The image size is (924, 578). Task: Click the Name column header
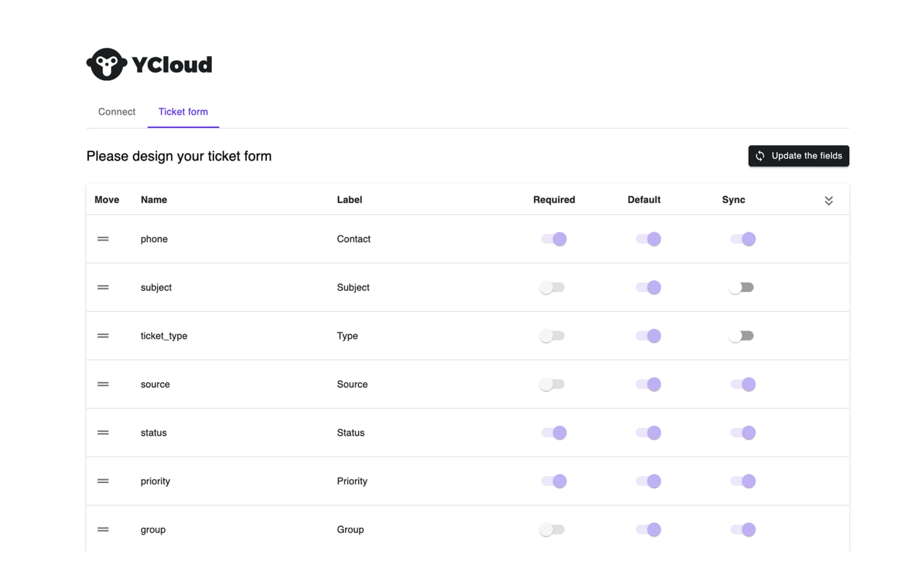tap(154, 200)
